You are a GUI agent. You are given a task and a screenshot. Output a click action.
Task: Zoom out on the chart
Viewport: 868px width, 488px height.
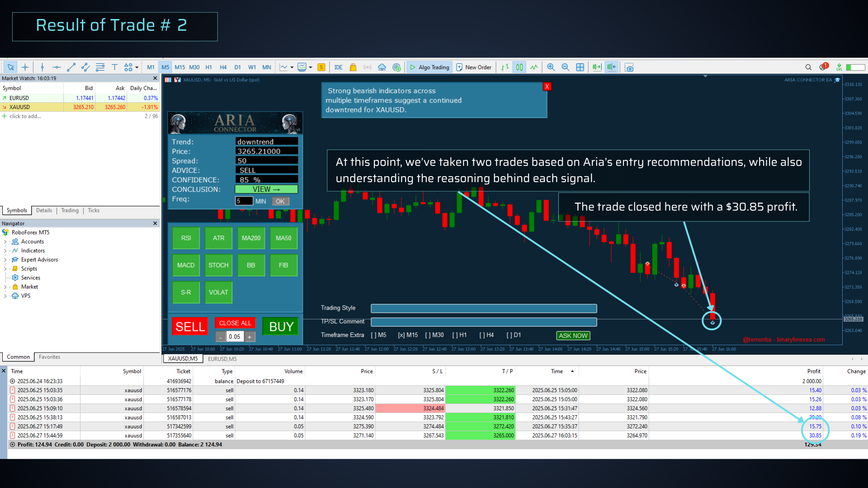[566, 67]
